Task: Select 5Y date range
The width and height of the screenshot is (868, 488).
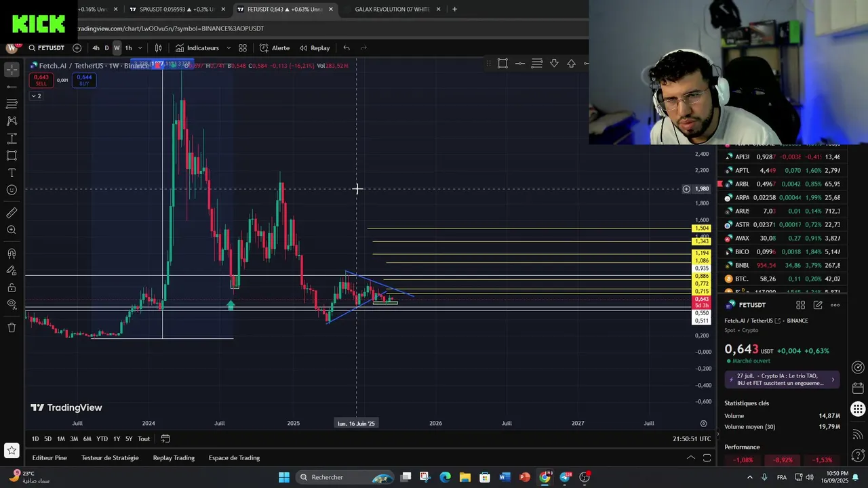Action: (x=129, y=439)
